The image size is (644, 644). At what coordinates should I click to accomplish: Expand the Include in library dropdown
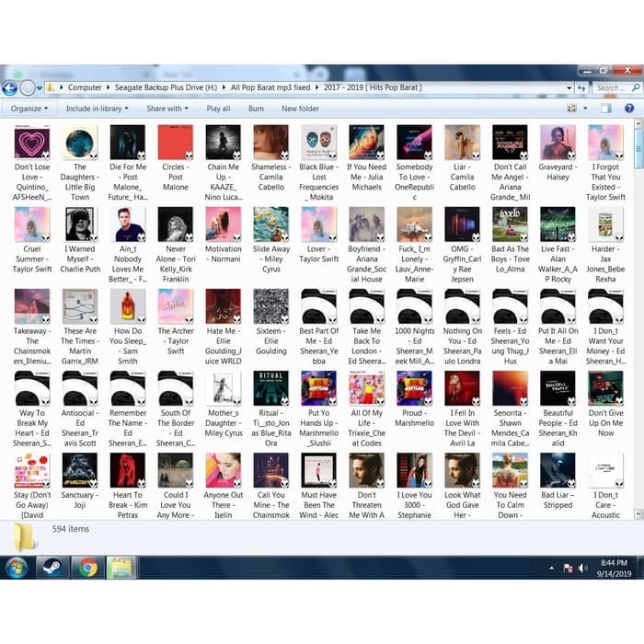coord(96,109)
